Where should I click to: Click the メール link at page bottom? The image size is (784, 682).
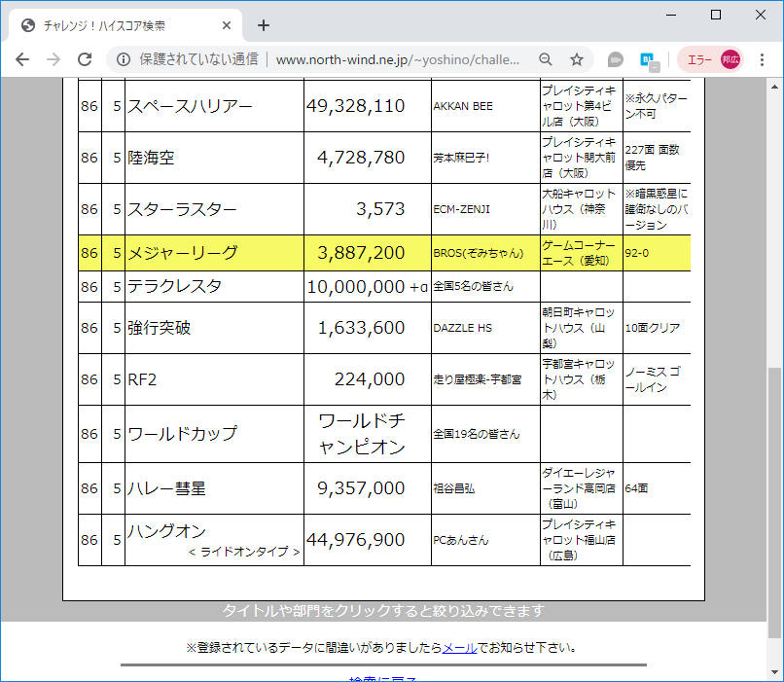click(x=460, y=646)
